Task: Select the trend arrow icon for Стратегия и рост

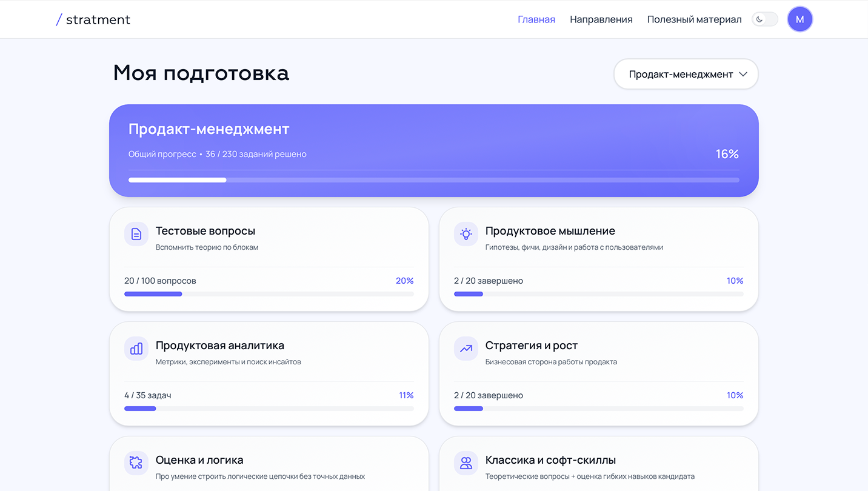Action: [466, 349]
